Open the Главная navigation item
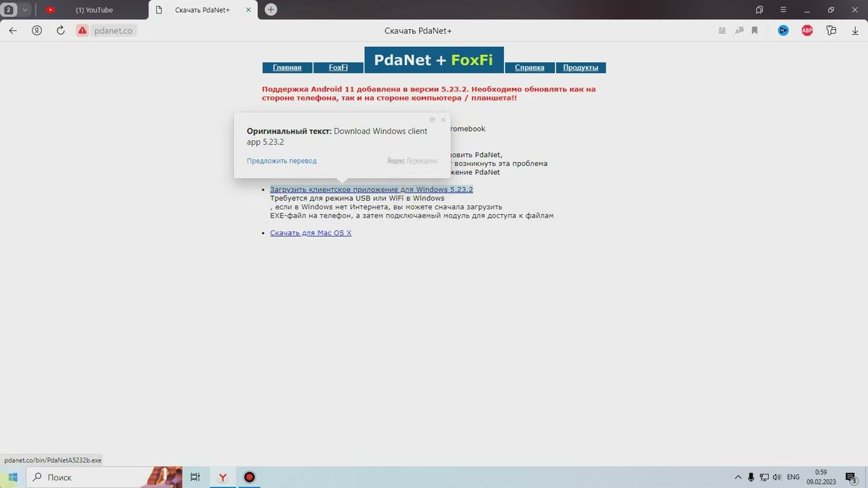 tap(287, 68)
